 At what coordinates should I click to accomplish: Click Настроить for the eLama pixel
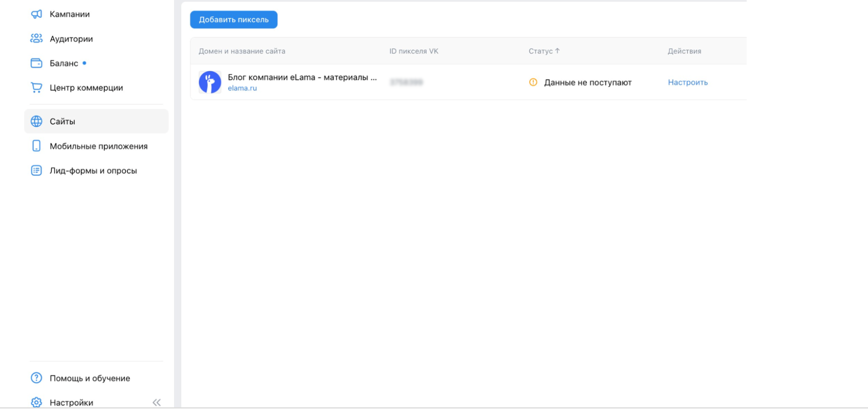tap(688, 82)
